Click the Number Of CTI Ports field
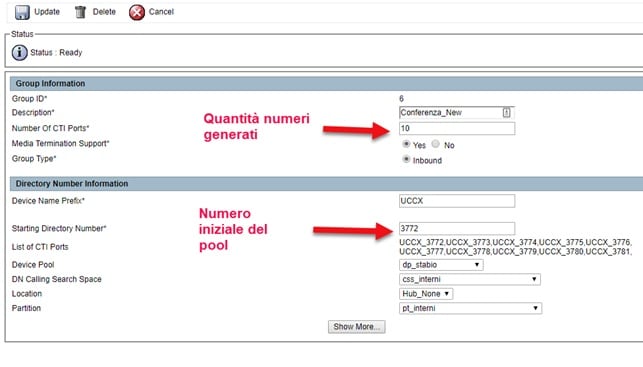This screenshot has width=643, height=367. [x=457, y=128]
